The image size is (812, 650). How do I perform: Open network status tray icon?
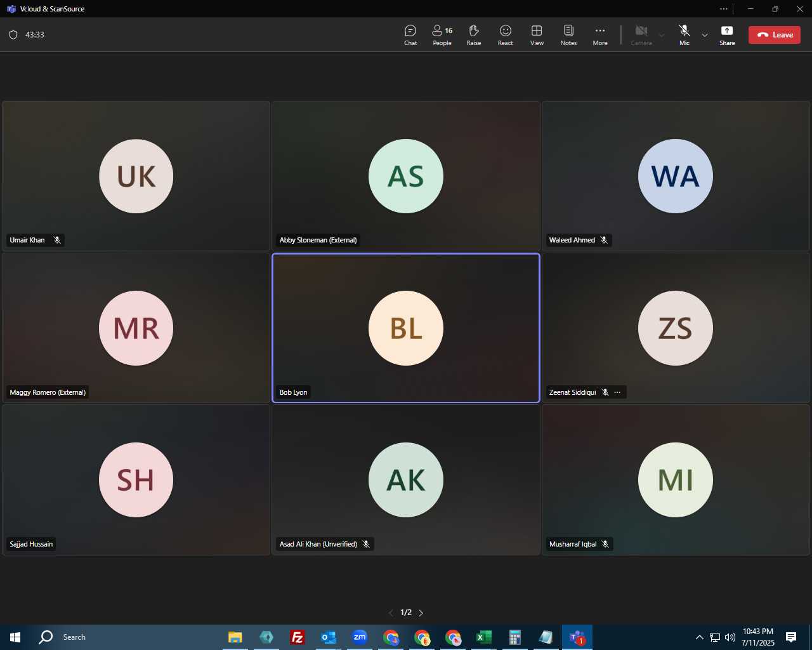pyautogui.click(x=715, y=637)
